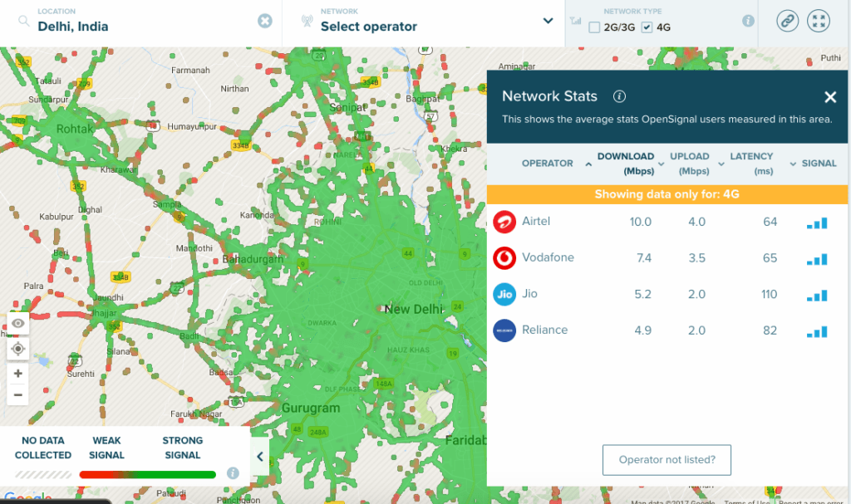Clear the Delhi, India location field
This screenshot has height=504, width=851.
(x=265, y=21)
